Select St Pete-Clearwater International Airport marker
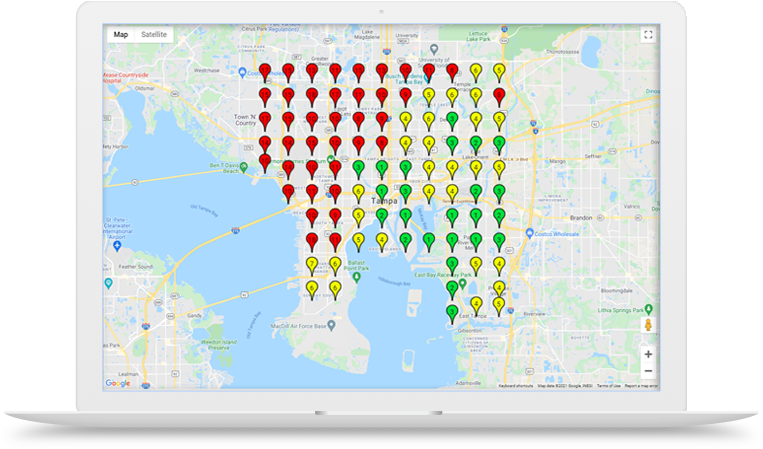Image resolution: width=763 pixels, height=449 pixels. (x=117, y=246)
